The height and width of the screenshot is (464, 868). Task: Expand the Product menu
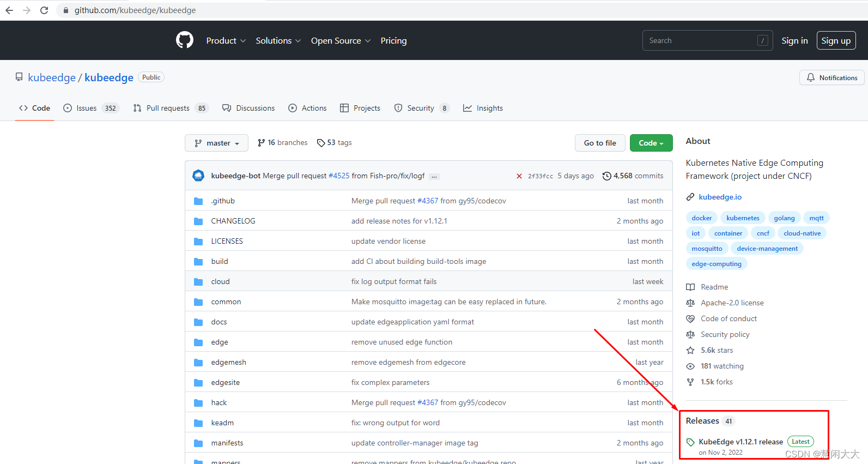pos(226,41)
